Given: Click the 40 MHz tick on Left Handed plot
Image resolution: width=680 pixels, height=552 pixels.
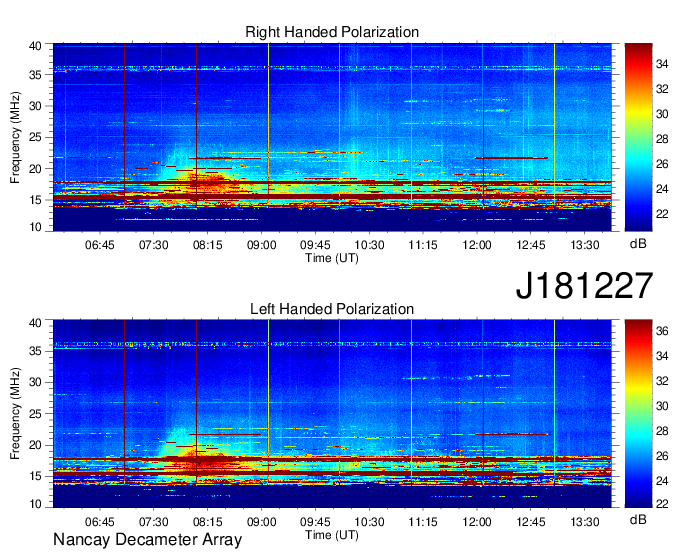Looking at the screenshot, I should click(x=35, y=323).
